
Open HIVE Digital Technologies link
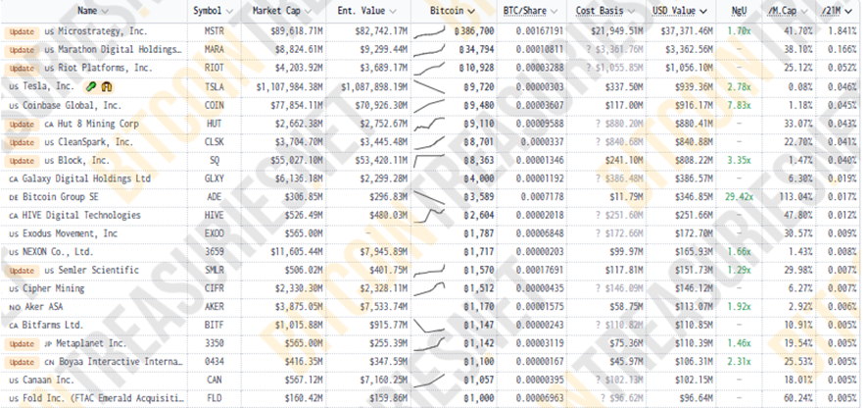coord(81,215)
